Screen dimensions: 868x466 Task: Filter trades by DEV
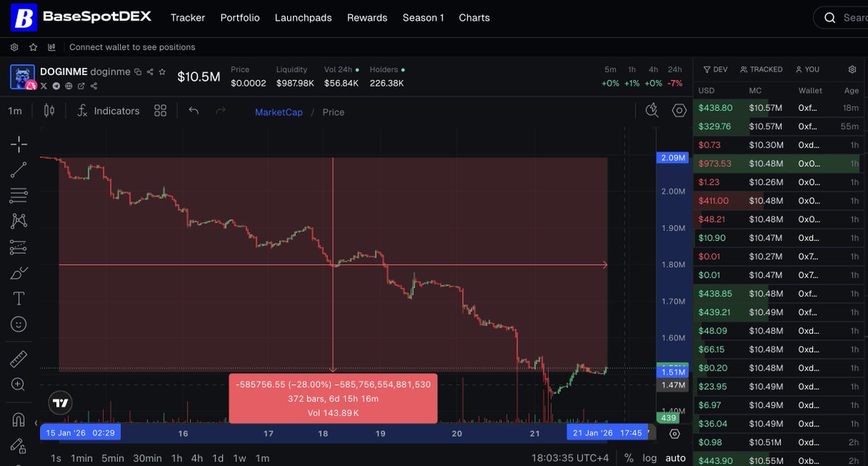[x=715, y=69]
